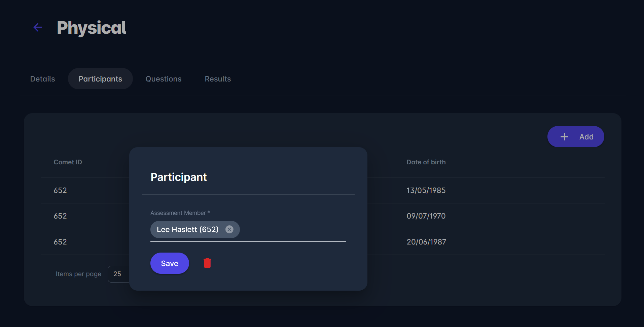
Task: Remove the Lee Haslett (652) chip
Action: (229, 229)
